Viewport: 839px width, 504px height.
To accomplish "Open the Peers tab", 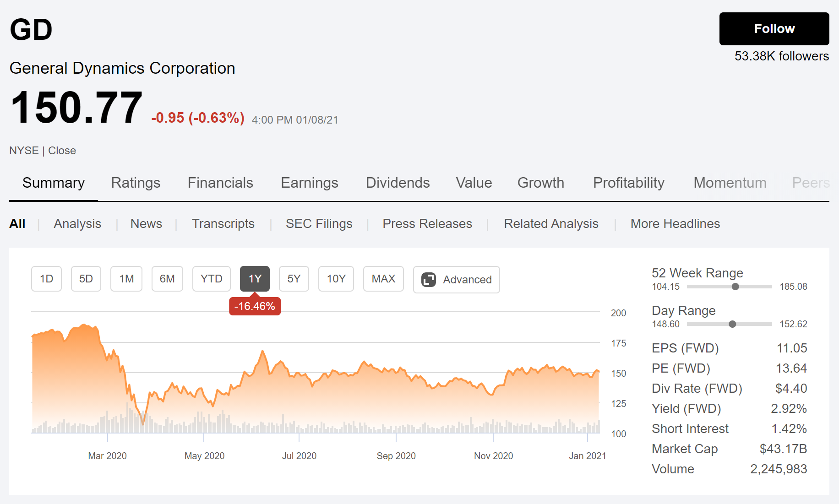I will pyautogui.click(x=811, y=183).
